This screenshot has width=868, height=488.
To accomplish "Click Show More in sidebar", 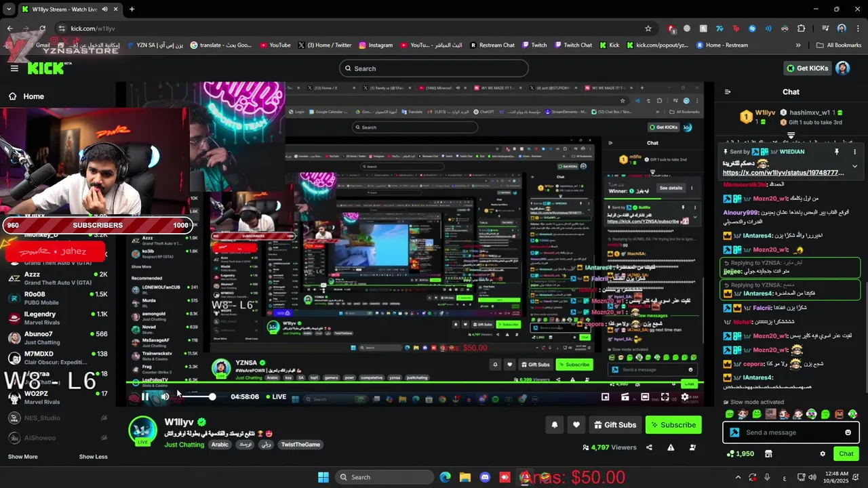I will tap(22, 457).
